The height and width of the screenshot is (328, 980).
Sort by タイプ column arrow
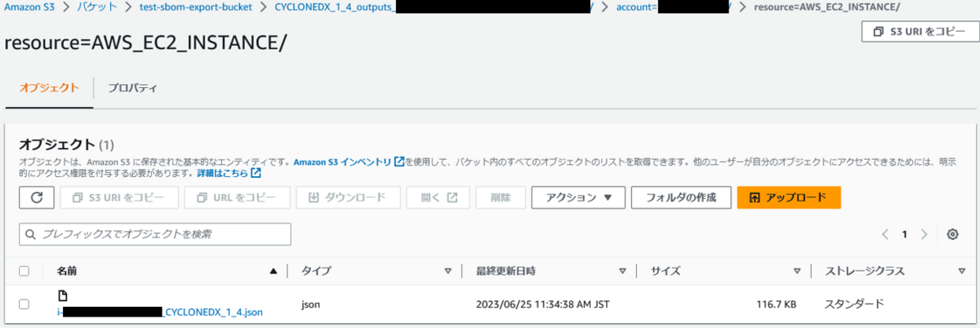coord(448,271)
